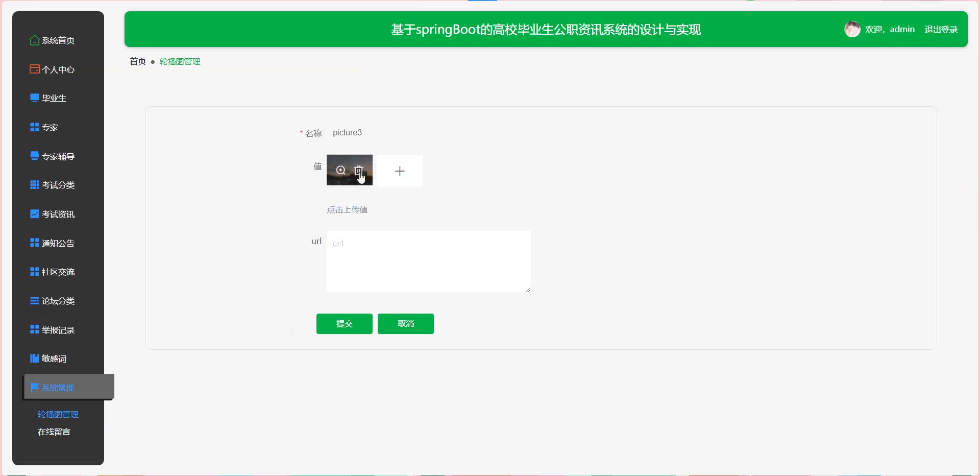Click the 提交 submit button
The height and width of the screenshot is (476, 980).
[345, 324]
